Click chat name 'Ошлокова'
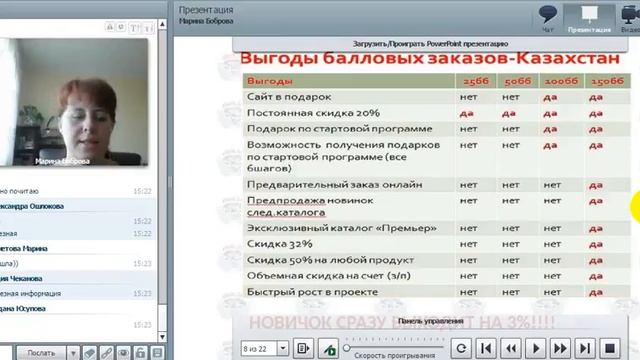The image size is (640, 360). (46, 206)
